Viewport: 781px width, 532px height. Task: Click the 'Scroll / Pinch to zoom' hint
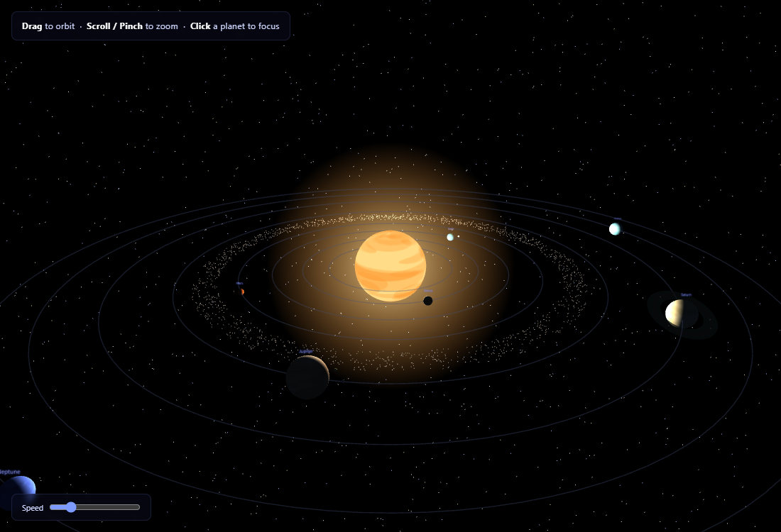pyautogui.click(x=132, y=26)
